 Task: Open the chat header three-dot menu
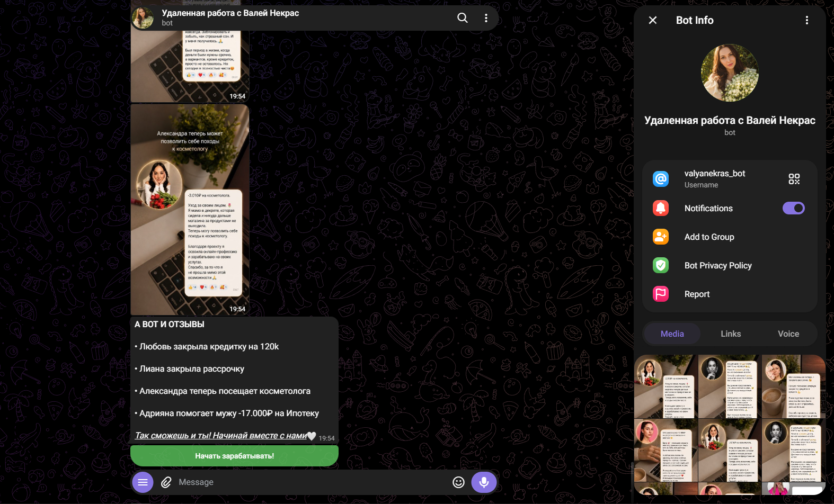coord(486,18)
